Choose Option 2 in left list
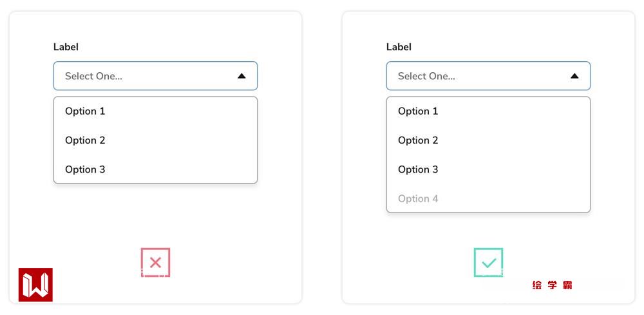This screenshot has height=315, width=644. [x=85, y=140]
